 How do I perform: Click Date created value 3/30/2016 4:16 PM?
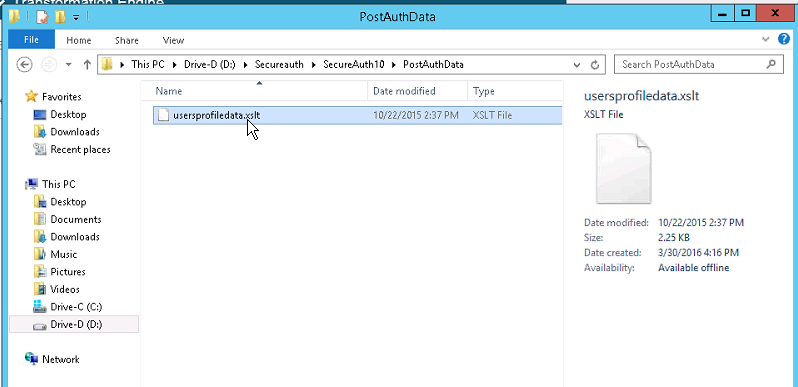tap(698, 253)
